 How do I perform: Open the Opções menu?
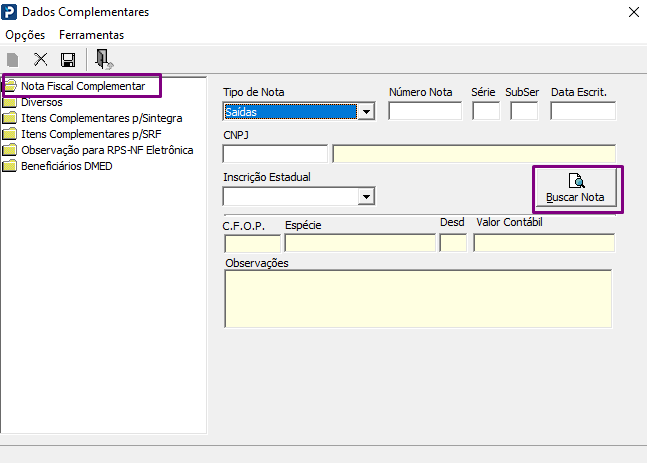[x=25, y=35]
